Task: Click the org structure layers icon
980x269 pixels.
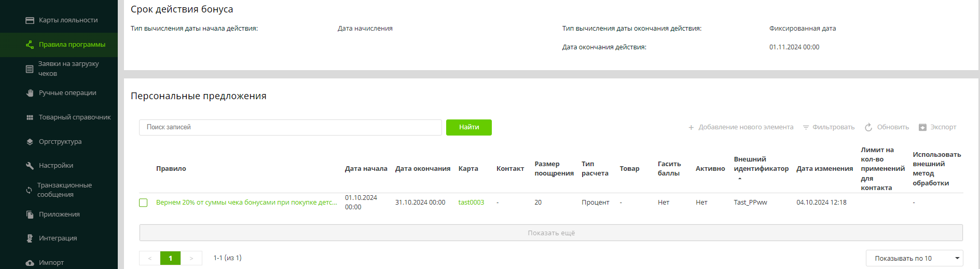Action: 30,142
